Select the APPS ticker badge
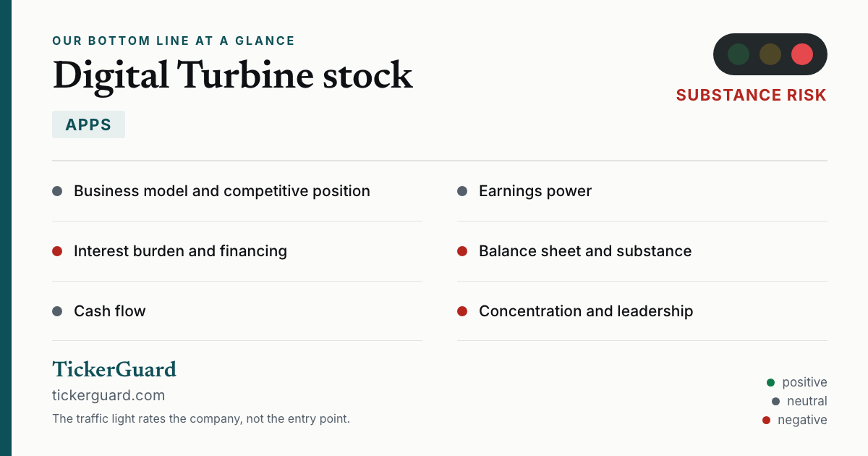The width and height of the screenshot is (868, 456). point(88,124)
